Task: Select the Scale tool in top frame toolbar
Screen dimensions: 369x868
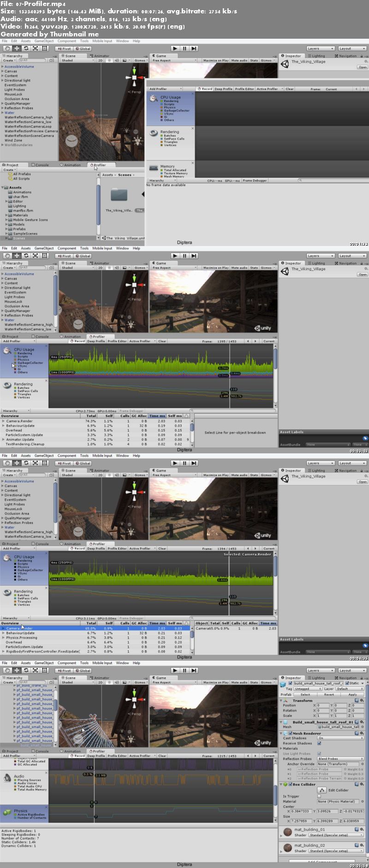Action: click(35, 48)
